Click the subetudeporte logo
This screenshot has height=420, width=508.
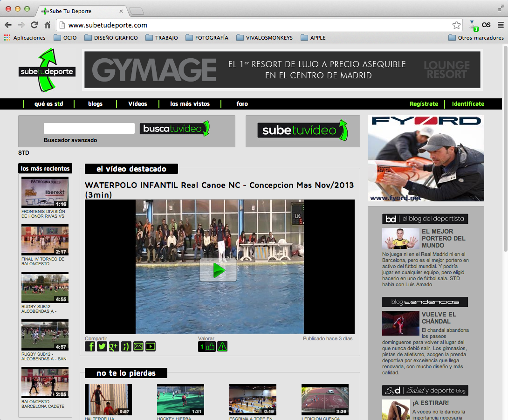click(47, 70)
